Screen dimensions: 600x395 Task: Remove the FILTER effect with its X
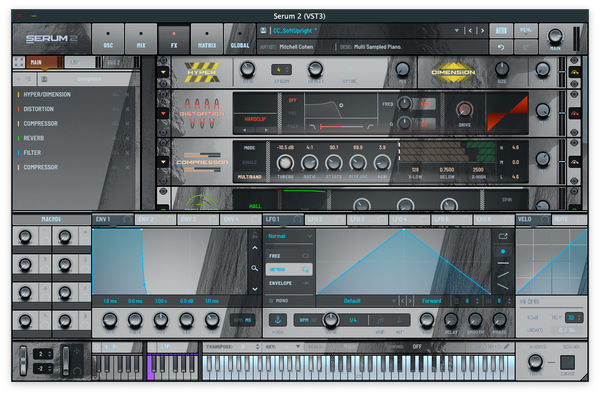[x=127, y=153]
